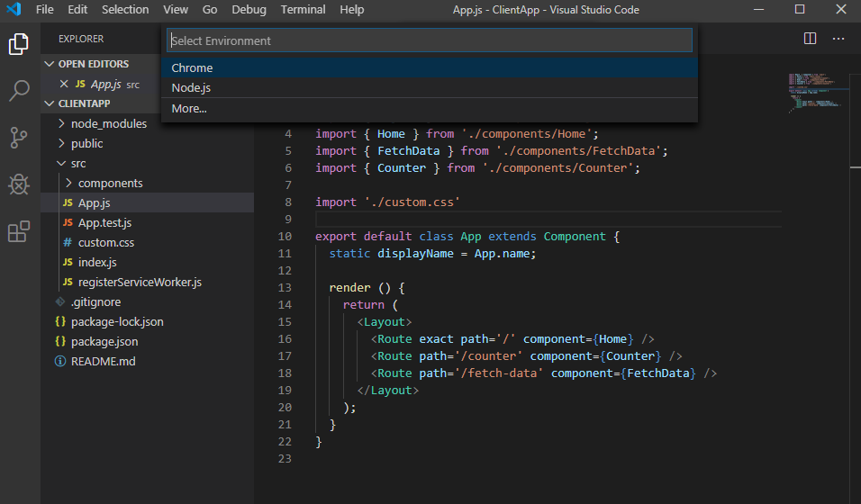The height and width of the screenshot is (504, 861).
Task: Split the editor to the right
Action: tap(810, 39)
